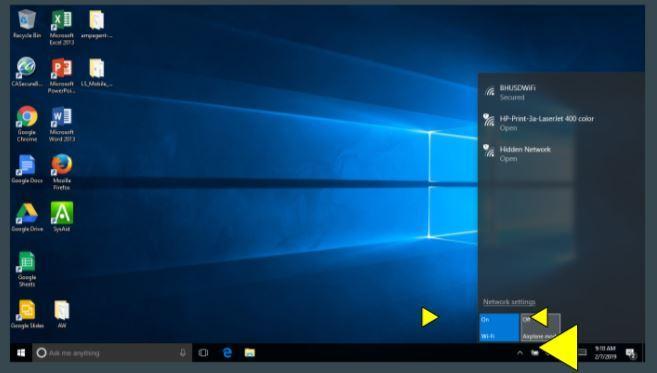The image size is (657, 373).
Task: Click the Google Docs desktop icon
Action: (27, 169)
